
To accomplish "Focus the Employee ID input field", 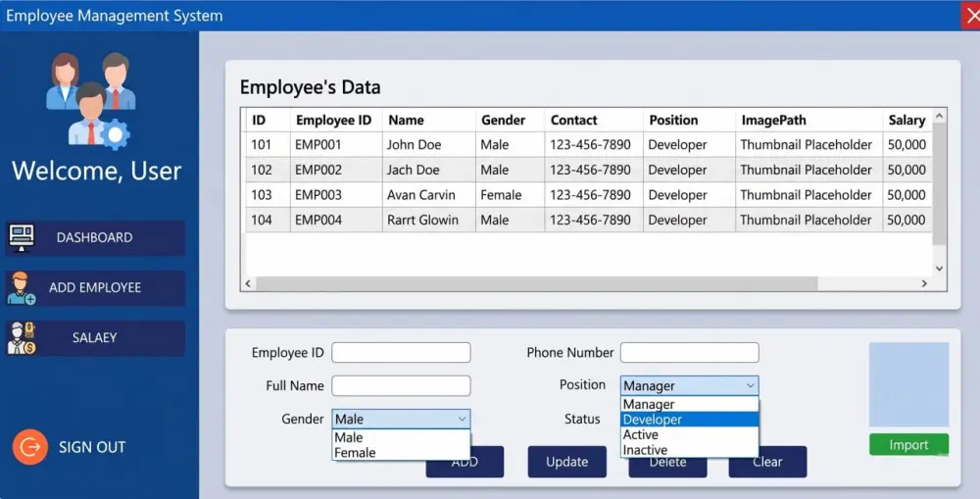I will click(401, 353).
